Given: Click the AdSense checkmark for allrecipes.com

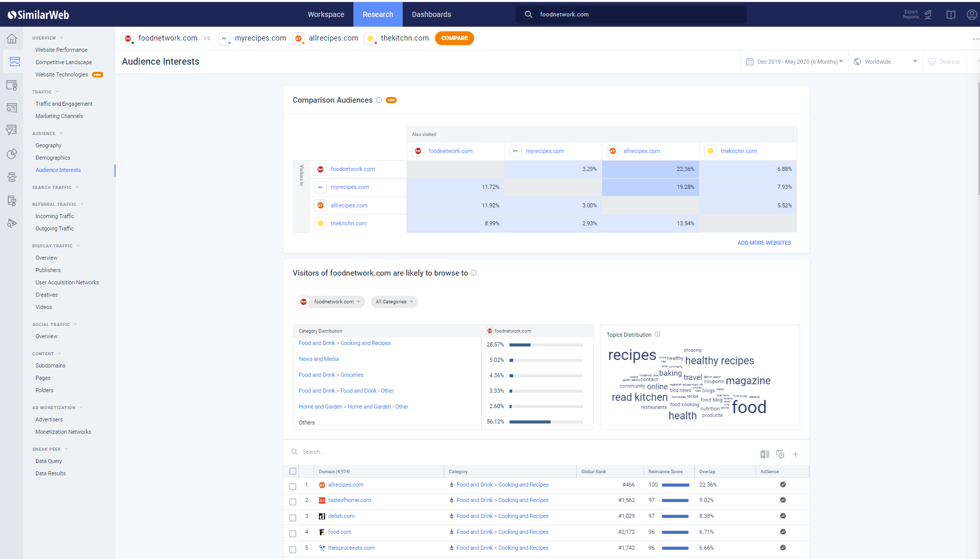Looking at the screenshot, I should (783, 485).
